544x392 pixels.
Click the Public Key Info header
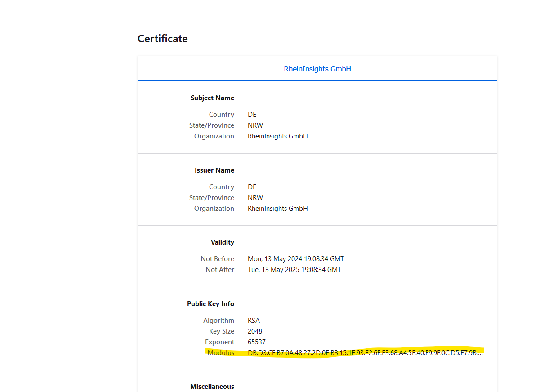tap(210, 304)
